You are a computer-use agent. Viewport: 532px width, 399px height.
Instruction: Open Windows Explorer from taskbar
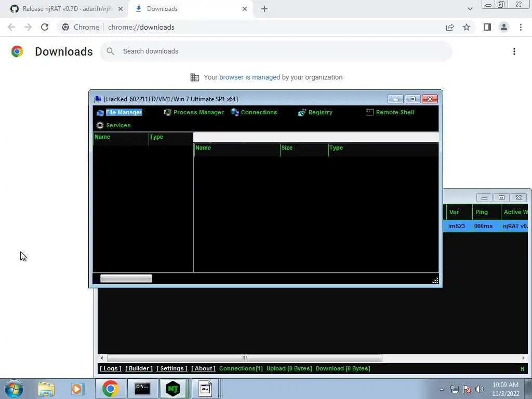tap(46, 389)
